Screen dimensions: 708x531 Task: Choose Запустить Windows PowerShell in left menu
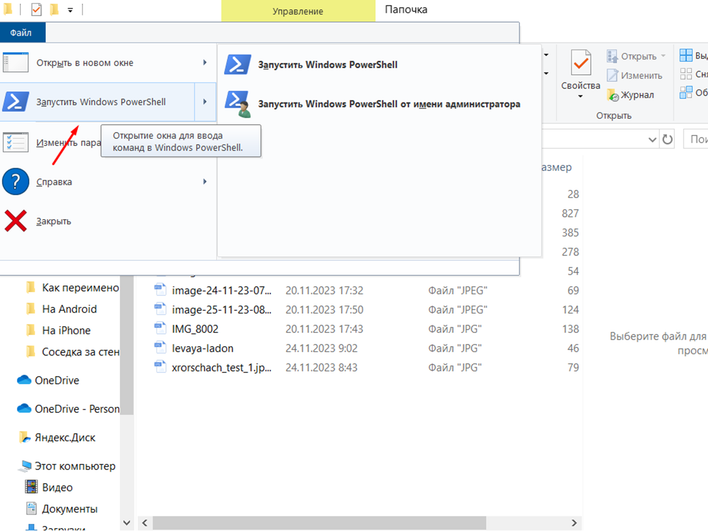pos(97,102)
